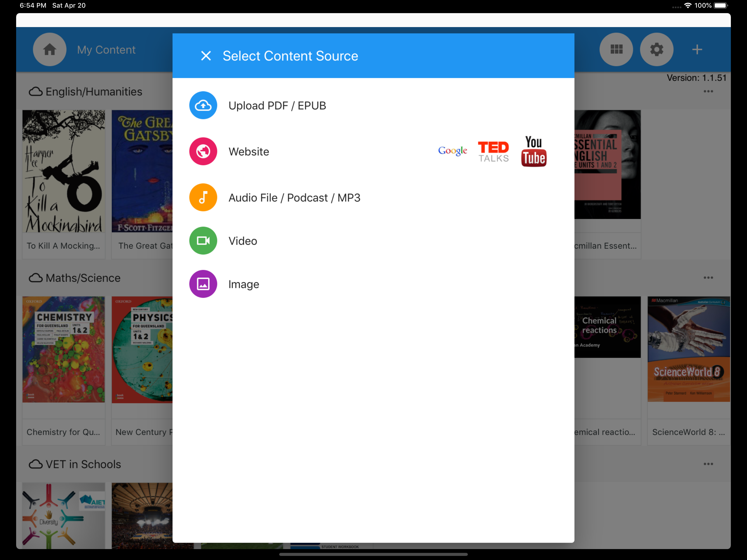Click the TED Talks logo
747x560 pixels.
[x=493, y=152]
